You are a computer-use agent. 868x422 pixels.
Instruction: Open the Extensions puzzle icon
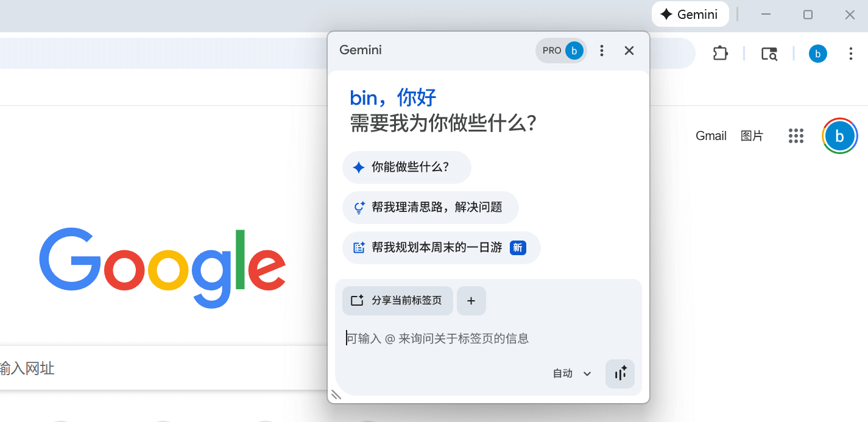720,54
